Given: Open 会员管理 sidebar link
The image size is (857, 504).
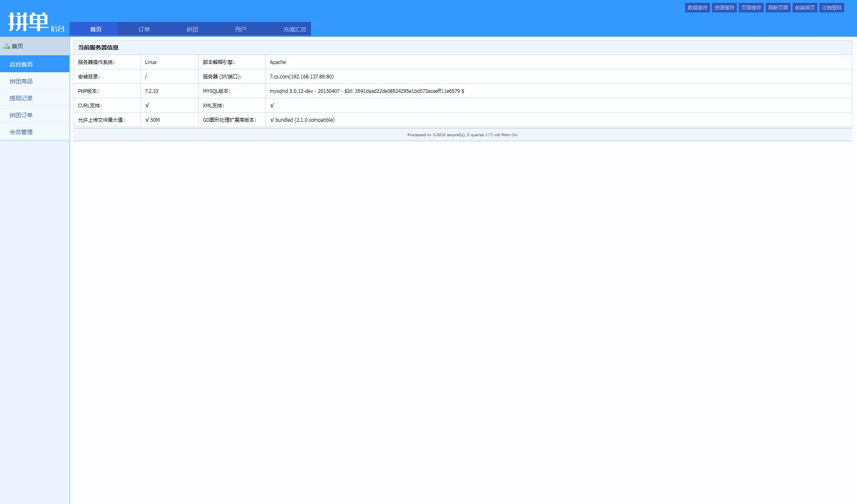Looking at the screenshot, I should [21, 132].
